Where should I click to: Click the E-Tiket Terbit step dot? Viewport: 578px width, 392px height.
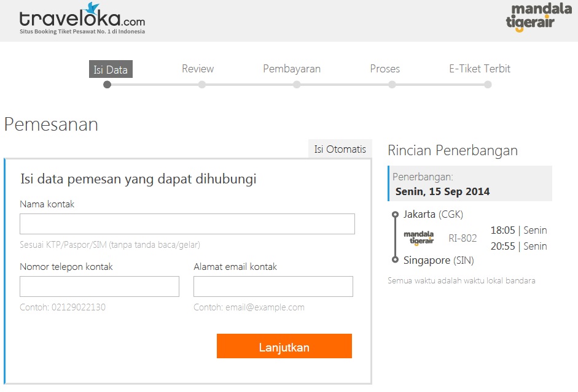click(x=488, y=85)
